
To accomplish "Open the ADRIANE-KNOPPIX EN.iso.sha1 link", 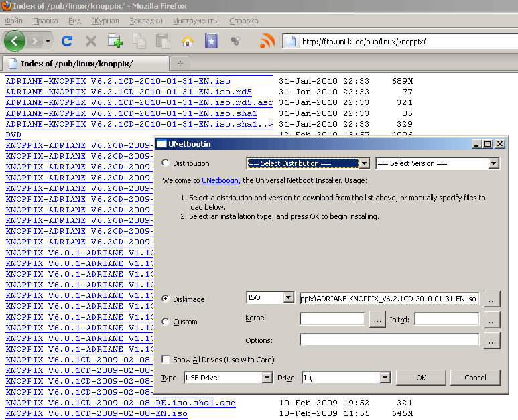I will click(x=131, y=113).
